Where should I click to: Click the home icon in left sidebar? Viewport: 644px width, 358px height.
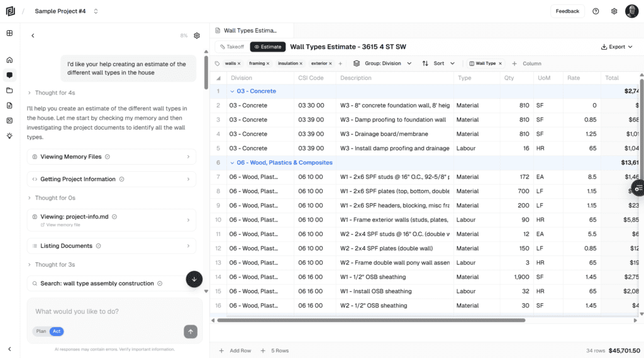tap(9, 60)
